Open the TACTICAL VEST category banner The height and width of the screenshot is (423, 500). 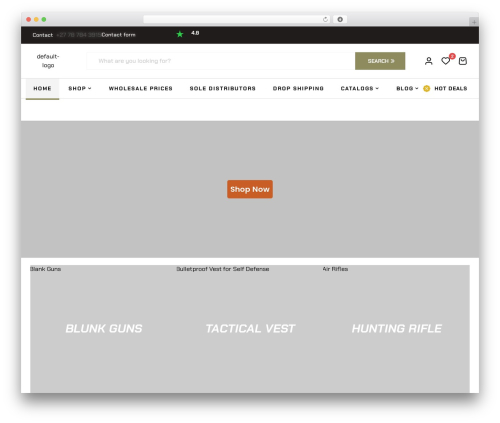coord(250,329)
